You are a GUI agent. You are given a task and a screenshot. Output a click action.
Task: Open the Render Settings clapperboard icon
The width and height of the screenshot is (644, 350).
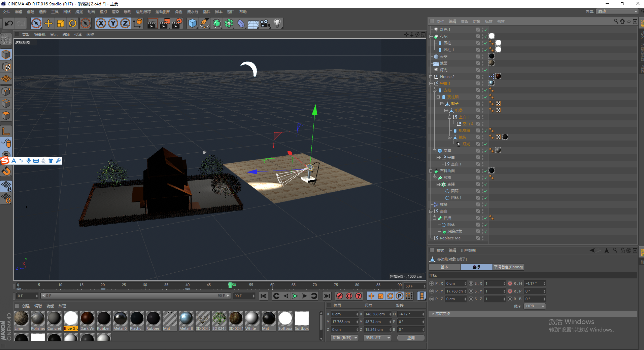[177, 23]
